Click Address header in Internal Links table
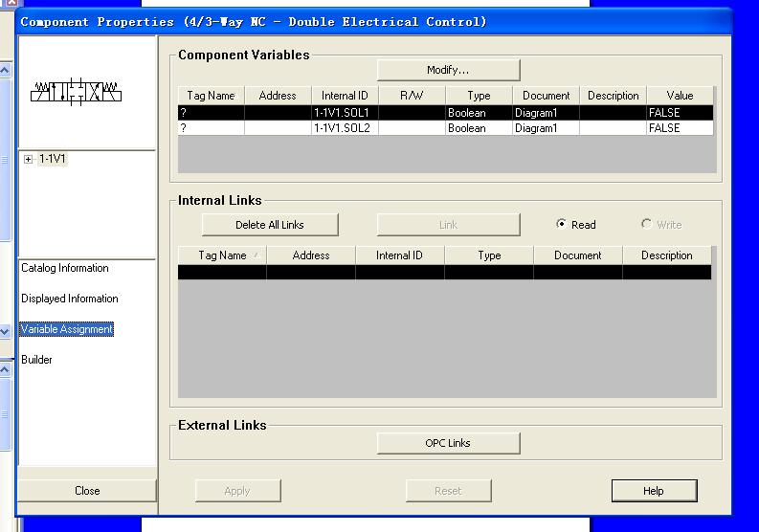Viewport: 759px width, 532px height. pos(311,255)
